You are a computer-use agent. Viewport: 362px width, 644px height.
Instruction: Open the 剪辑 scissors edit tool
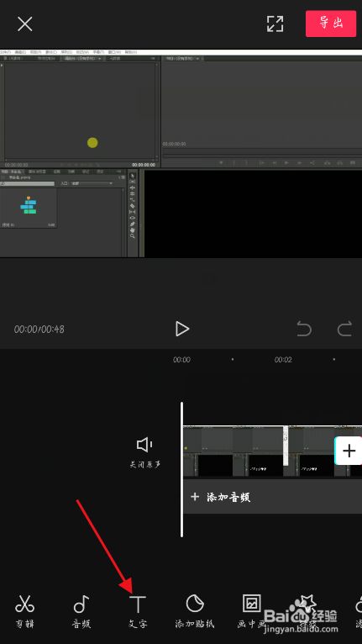[24, 610]
